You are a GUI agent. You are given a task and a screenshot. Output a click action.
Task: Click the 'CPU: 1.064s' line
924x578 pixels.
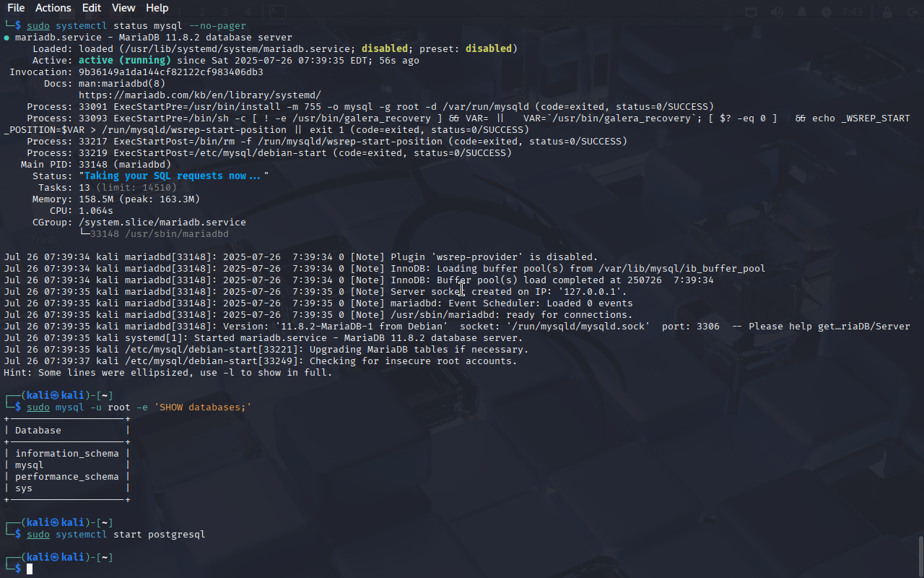[x=82, y=211]
